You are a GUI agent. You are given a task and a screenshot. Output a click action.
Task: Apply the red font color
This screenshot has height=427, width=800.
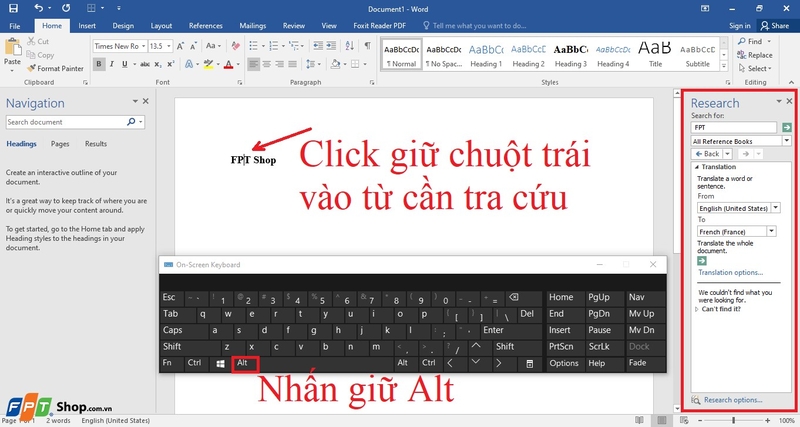(228, 64)
